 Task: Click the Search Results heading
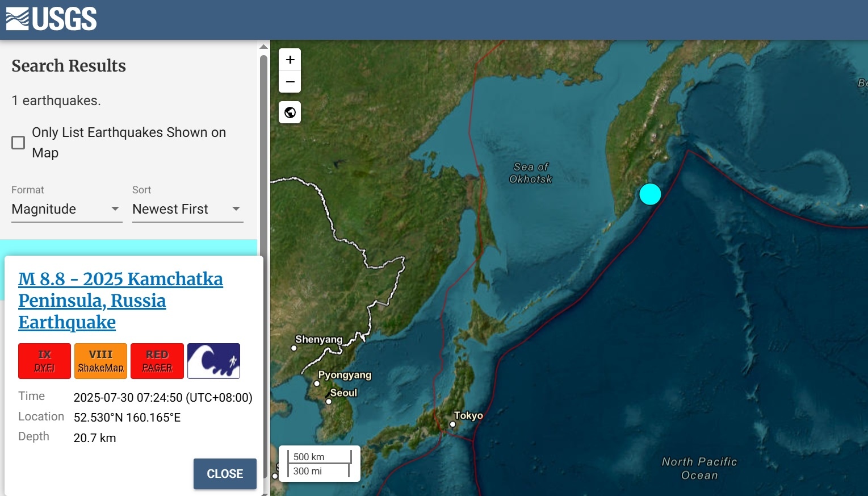(69, 66)
